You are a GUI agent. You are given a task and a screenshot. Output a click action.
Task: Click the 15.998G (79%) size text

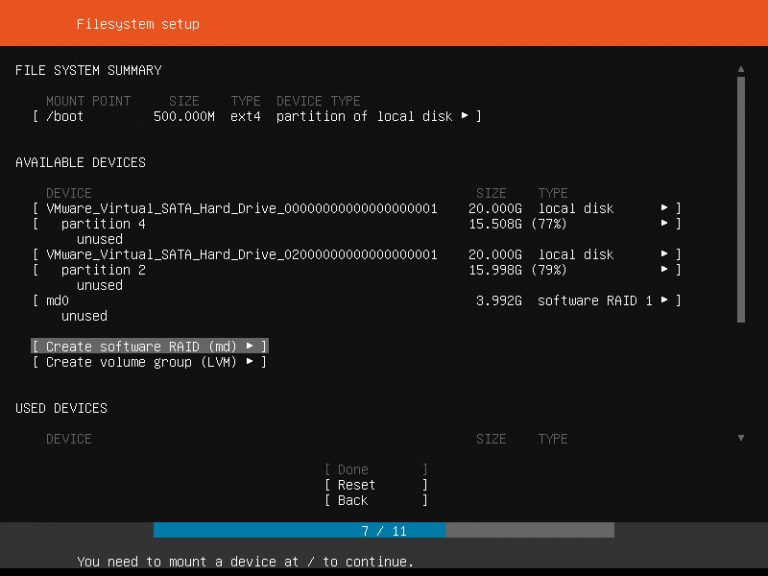[518, 270]
